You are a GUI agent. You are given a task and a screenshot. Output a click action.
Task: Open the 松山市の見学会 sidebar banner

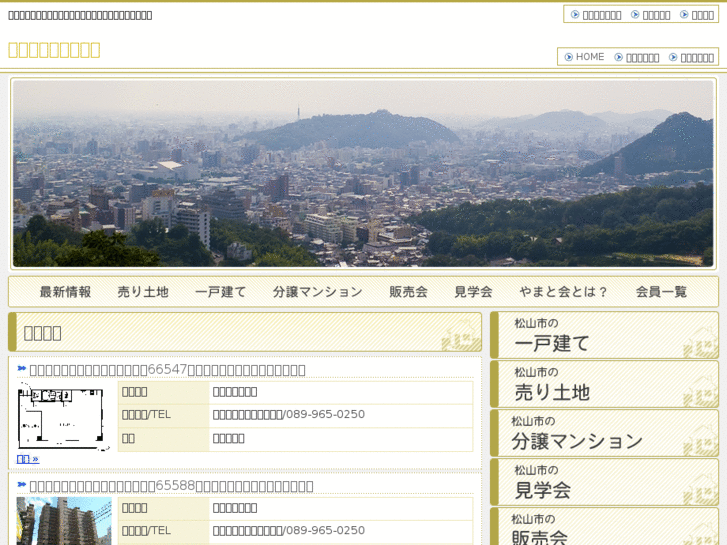[605, 482]
